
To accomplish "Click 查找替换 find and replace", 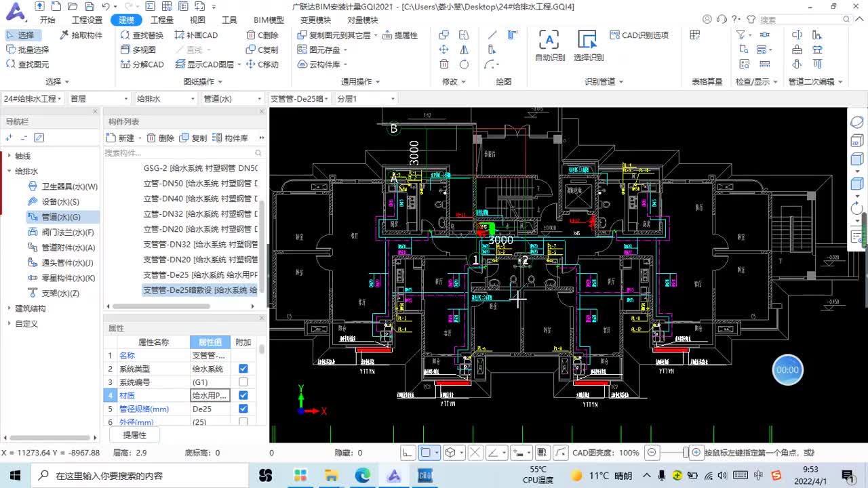I will pos(142,35).
